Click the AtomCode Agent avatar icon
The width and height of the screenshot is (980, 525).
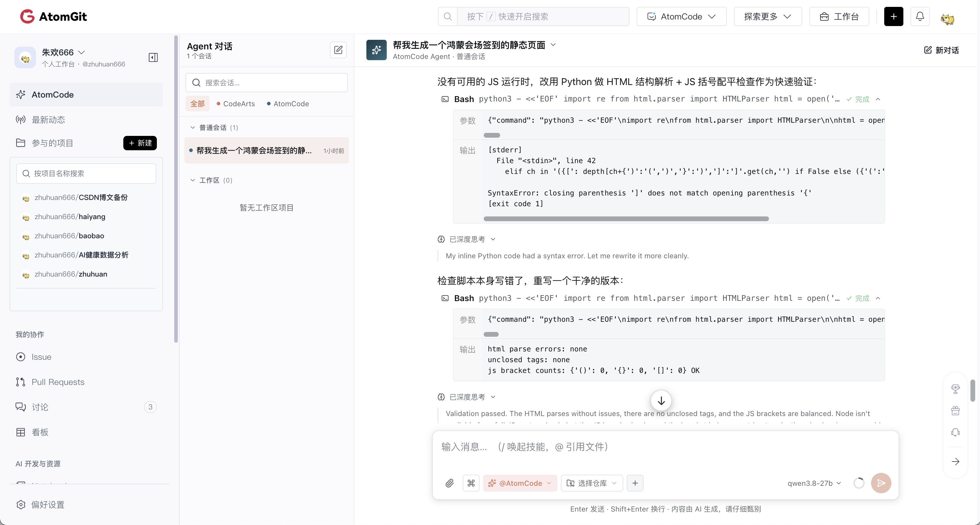coord(376,50)
